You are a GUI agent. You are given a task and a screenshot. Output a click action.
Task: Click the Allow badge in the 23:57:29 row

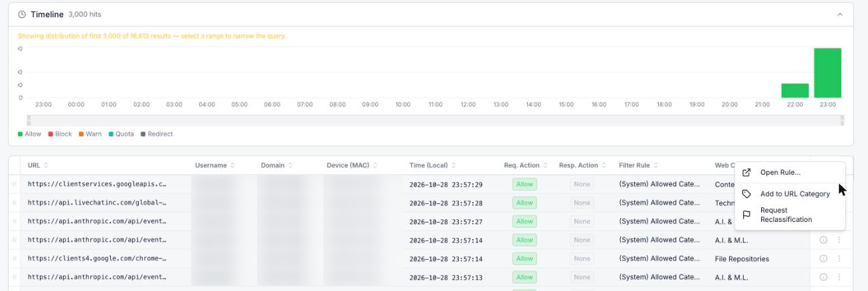525,184
